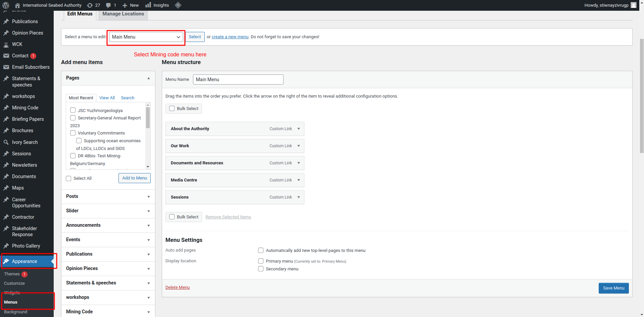
Task: Check the DR 48bis- Test Mining checkbox
Action: click(73, 156)
